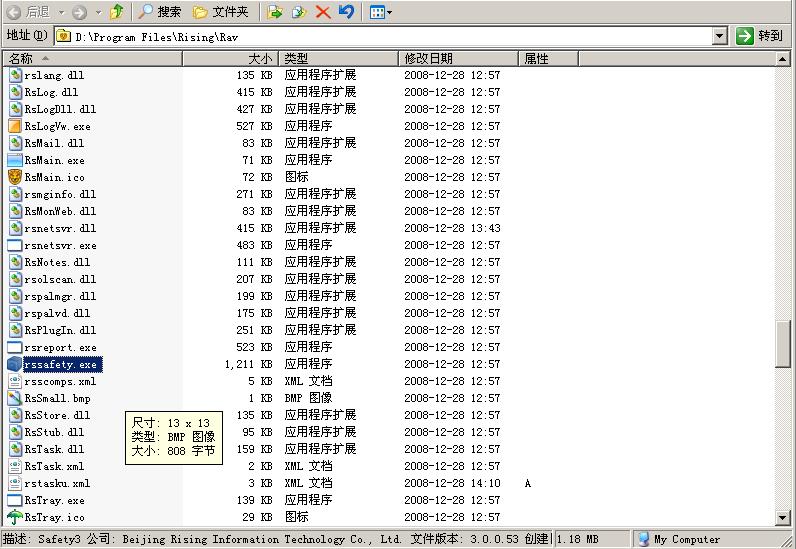
Task: Click the Back (后退) navigation button
Action: click(28, 12)
